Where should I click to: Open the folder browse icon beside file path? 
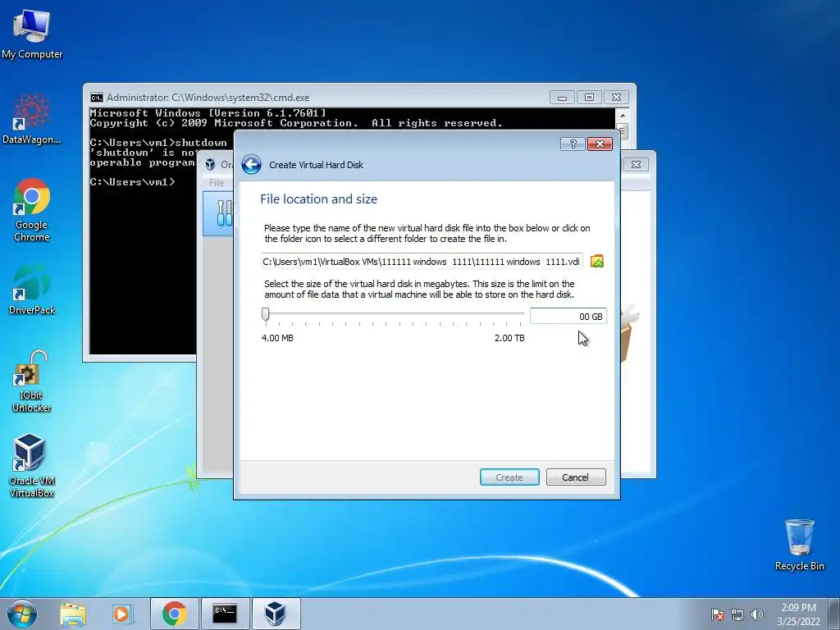click(x=597, y=262)
